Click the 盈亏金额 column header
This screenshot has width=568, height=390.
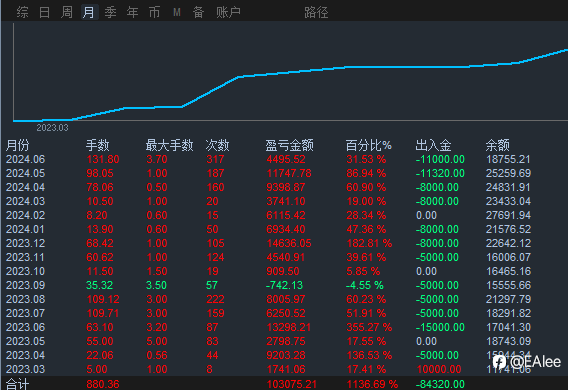[289, 145]
